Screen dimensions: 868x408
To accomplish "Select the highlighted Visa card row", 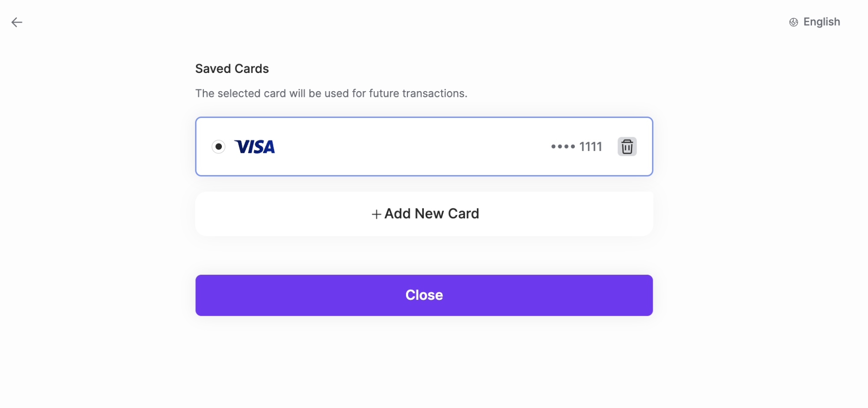I will (x=424, y=146).
